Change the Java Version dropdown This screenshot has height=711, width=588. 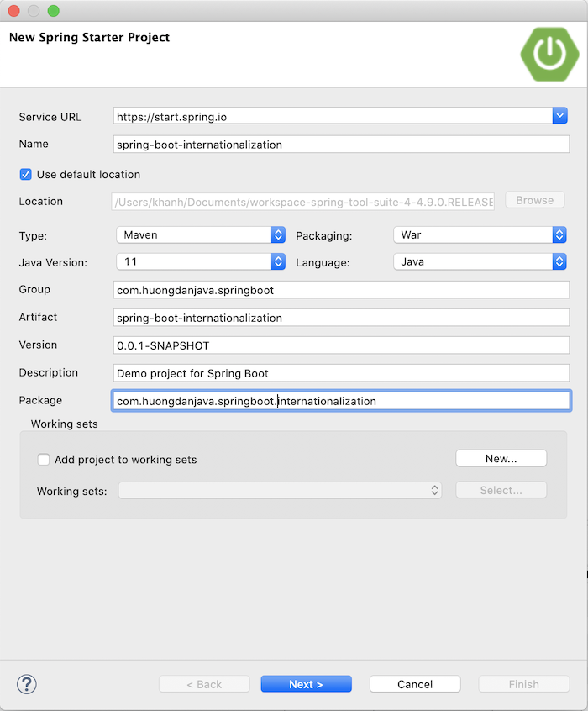coord(277,261)
